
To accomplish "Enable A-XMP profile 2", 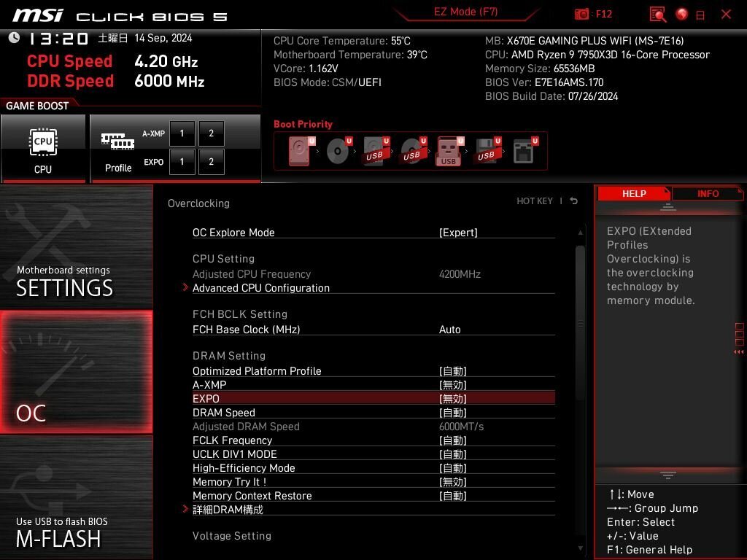I will tap(211, 133).
